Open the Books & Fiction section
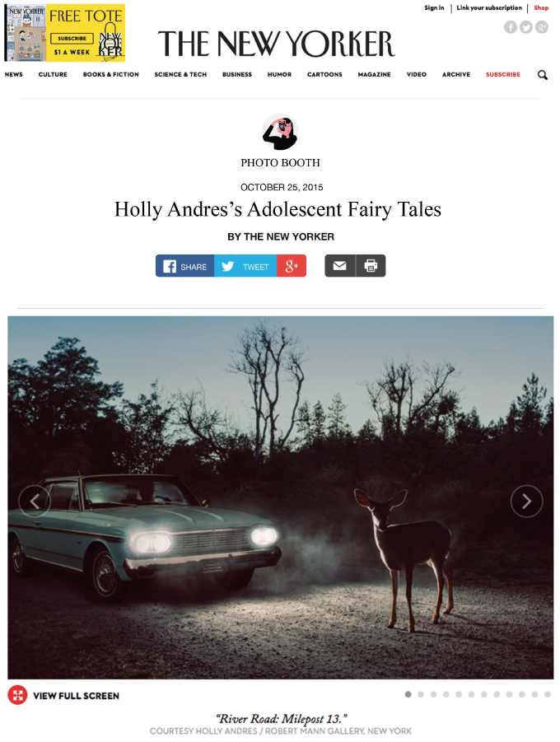 [111, 75]
